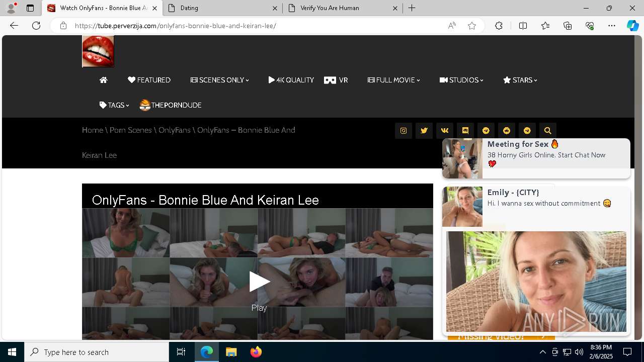The width and height of the screenshot is (644, 362).
Task: Open the site's Instagram icon
Action: pyautogui.click(x=404, y=131)
